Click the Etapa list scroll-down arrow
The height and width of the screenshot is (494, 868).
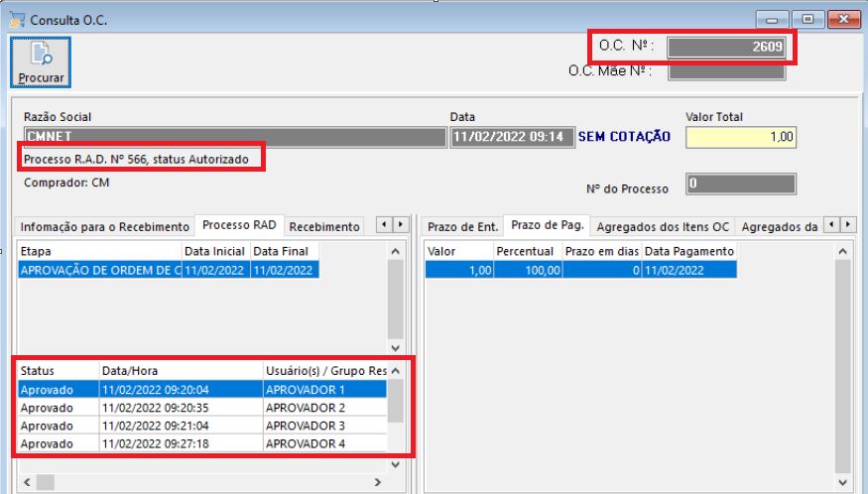click(395, 348)
